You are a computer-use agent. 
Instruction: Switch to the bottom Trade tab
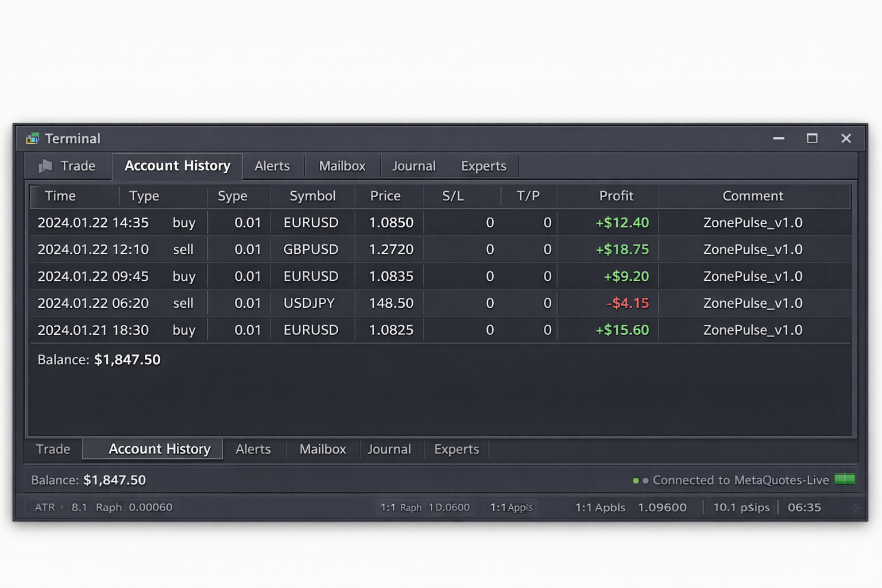click(x=53, y=449)
